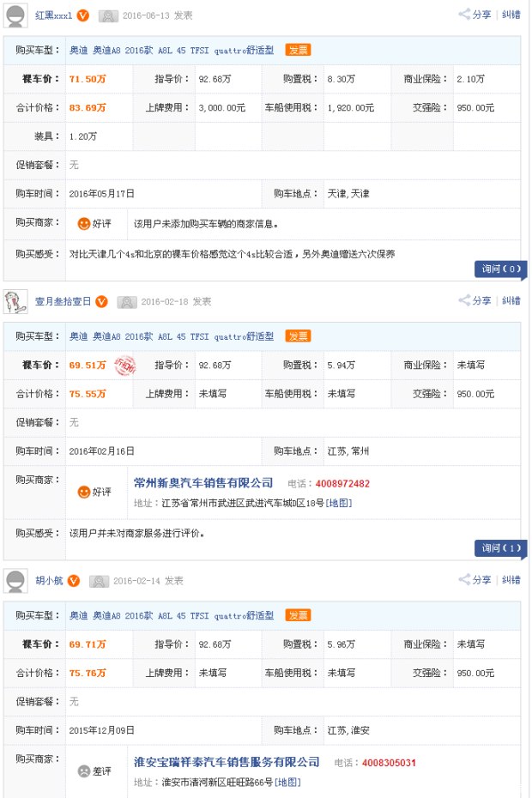Click 询问(1) button on second review

coord(501,547)
